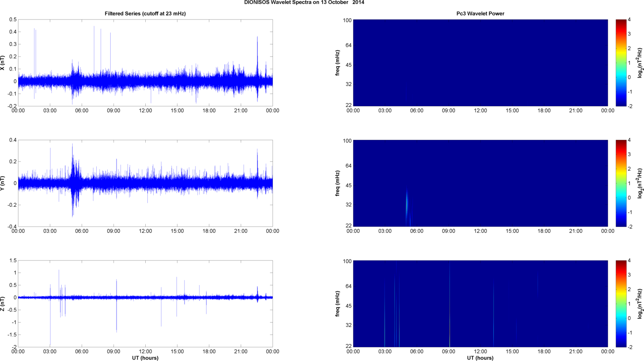Click the DIONISOS Wavelet Spectra figure title

(x=304, y=3)
